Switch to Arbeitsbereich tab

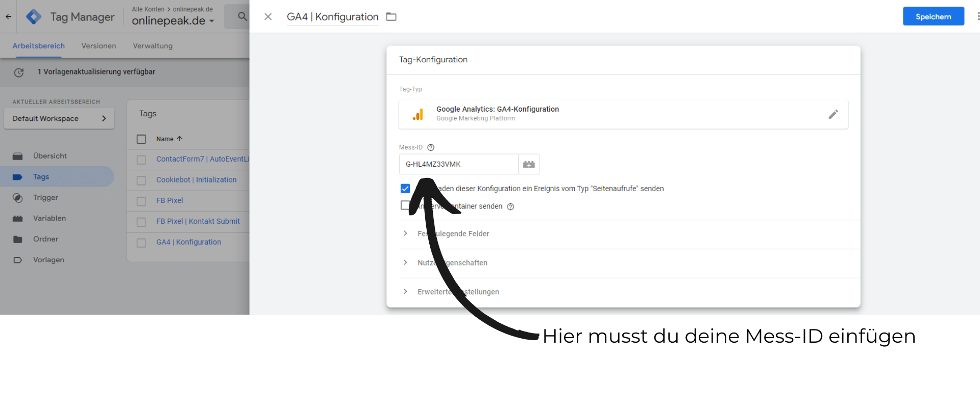[39, 46]
